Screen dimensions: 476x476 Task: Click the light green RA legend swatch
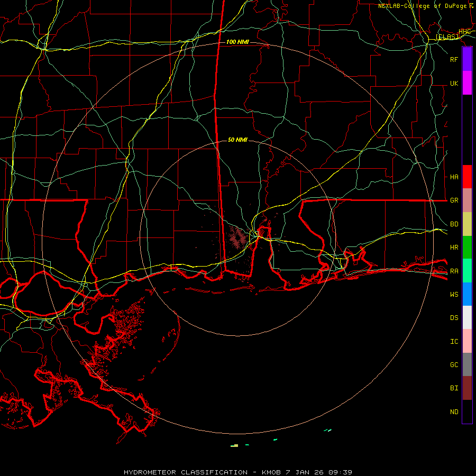pyautogui.click(x=467, y=271)
